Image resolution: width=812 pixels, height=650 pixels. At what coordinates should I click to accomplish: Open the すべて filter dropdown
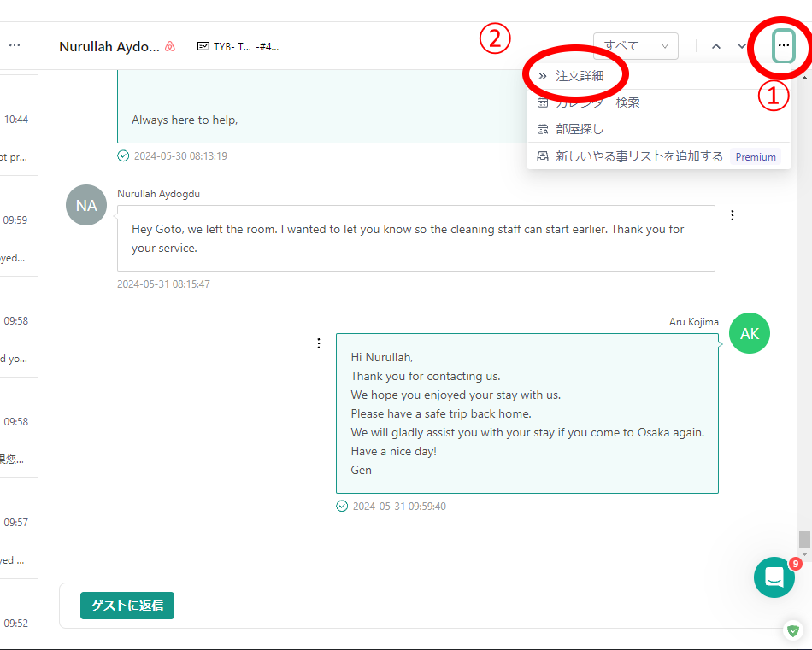[635, 46]
